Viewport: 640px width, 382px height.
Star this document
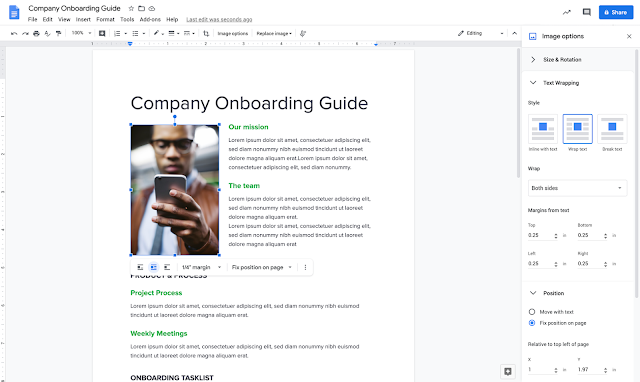[x=131, y=8]
